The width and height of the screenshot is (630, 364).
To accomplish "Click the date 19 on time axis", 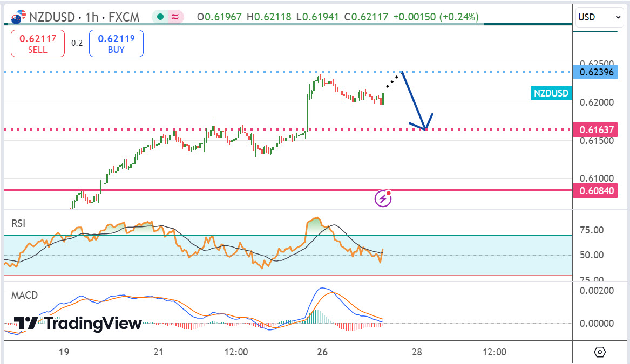I will pyautogui.click(x=64, y=352).
